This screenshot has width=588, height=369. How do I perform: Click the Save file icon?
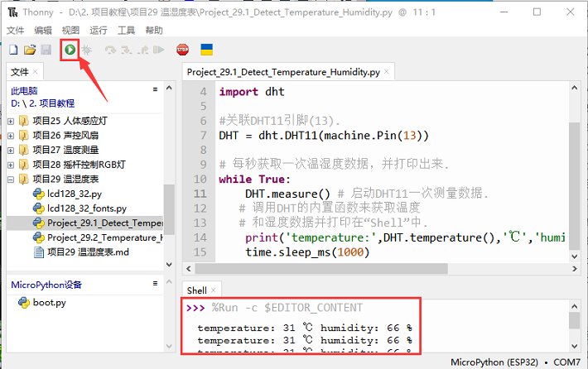46,50
